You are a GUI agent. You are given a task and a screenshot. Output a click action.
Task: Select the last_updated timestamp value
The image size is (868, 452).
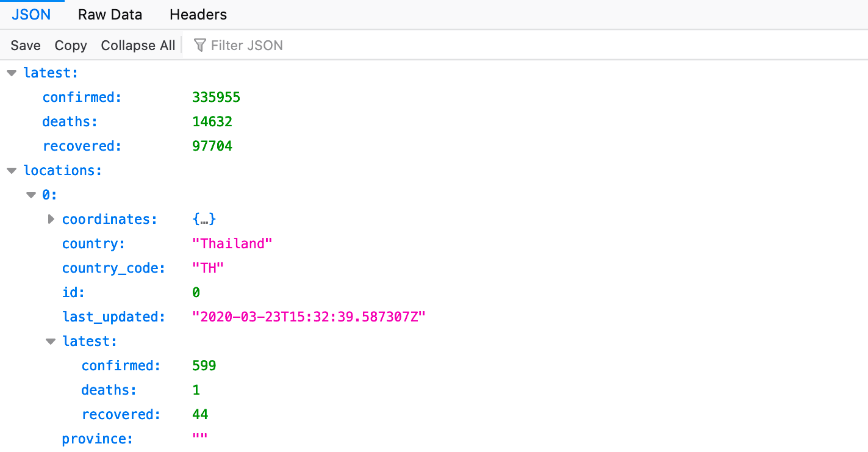[x=309, y=317]
